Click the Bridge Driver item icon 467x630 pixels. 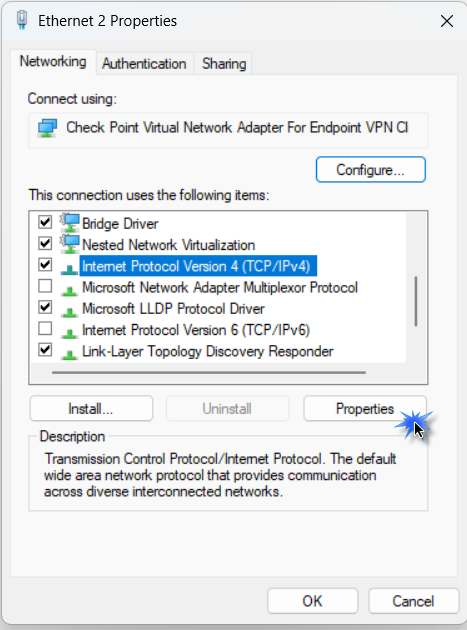(x=70, y=223)
